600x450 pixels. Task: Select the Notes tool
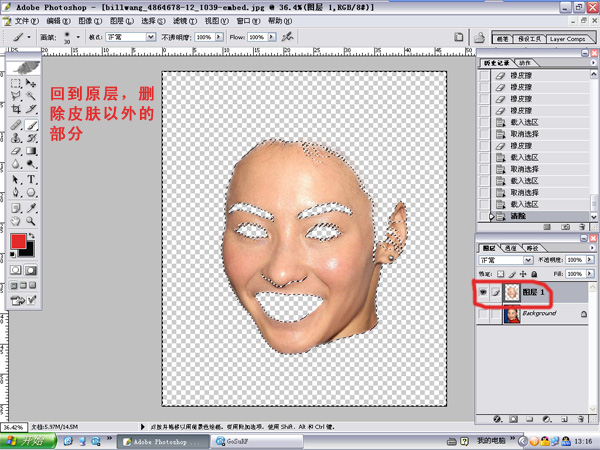point(16,208)
